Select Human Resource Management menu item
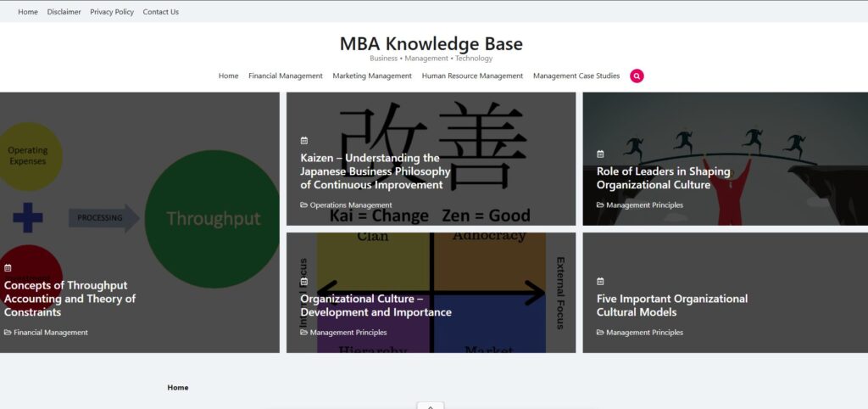 pyautogui.click(x=472, y=76)
